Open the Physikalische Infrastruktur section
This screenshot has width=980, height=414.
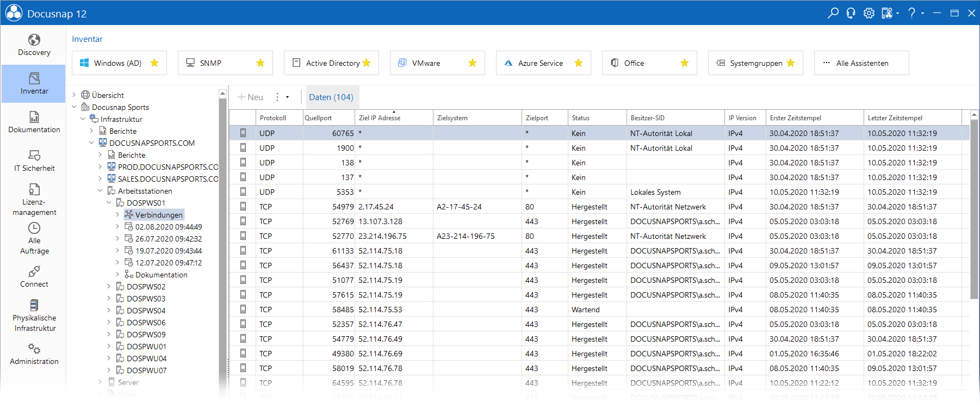pos(34,316)
